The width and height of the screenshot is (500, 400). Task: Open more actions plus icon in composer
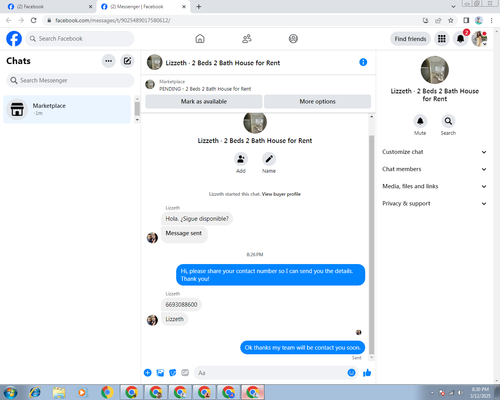148,373
